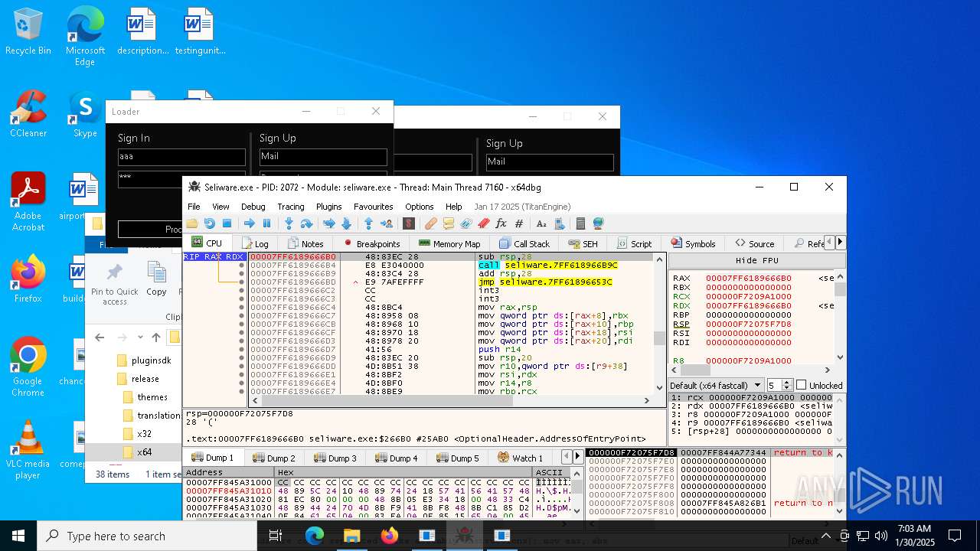This screenshot has height=551, width=980.
Task: Click the Open file folder icon in x64dbg toolbar
Action: click(191, 223)
